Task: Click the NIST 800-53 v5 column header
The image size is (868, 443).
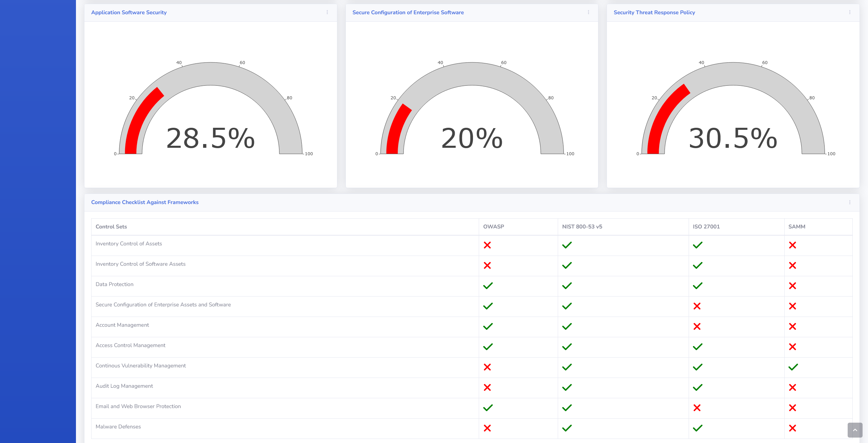Action: point(582,227)
